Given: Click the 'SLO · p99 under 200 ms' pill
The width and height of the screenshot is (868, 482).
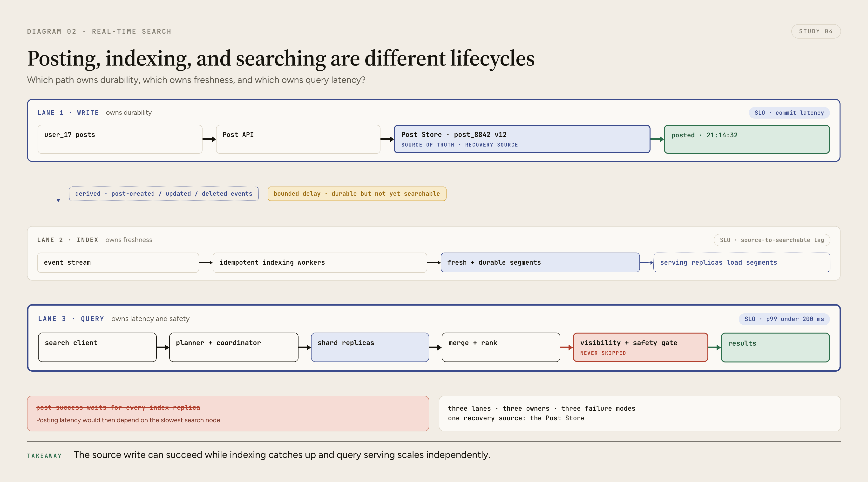Looking at the screenshot, I should [x=784, y=319].
